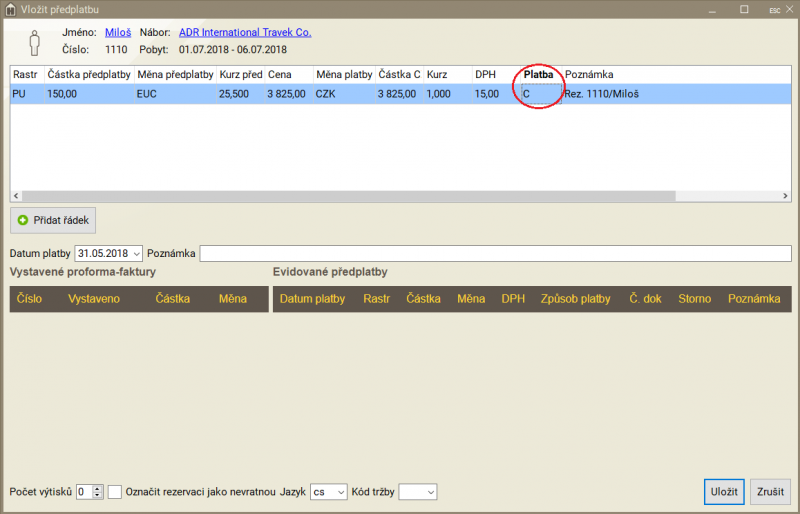Click the ESC close icon
This screenshot has width=800, height=514.
(774, 9)
